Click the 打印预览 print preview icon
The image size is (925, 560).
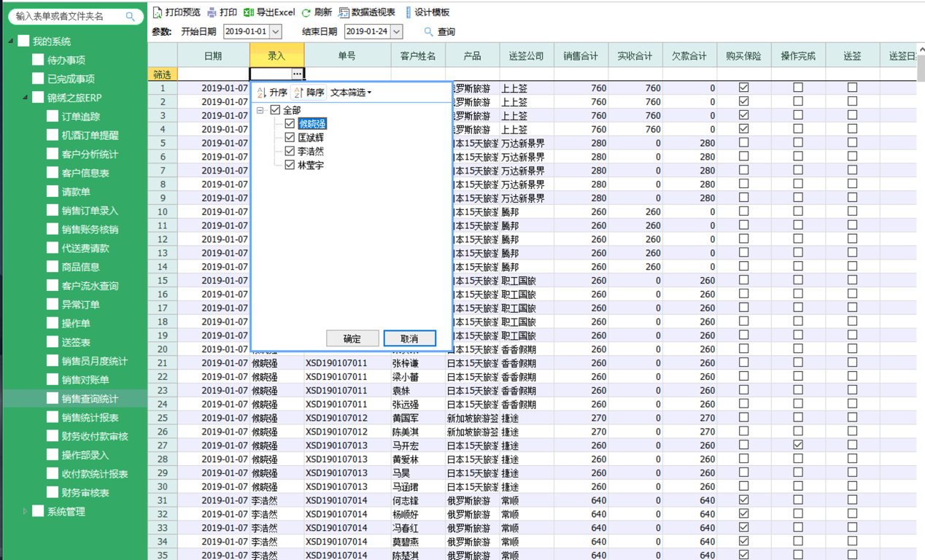coord(158,12)
